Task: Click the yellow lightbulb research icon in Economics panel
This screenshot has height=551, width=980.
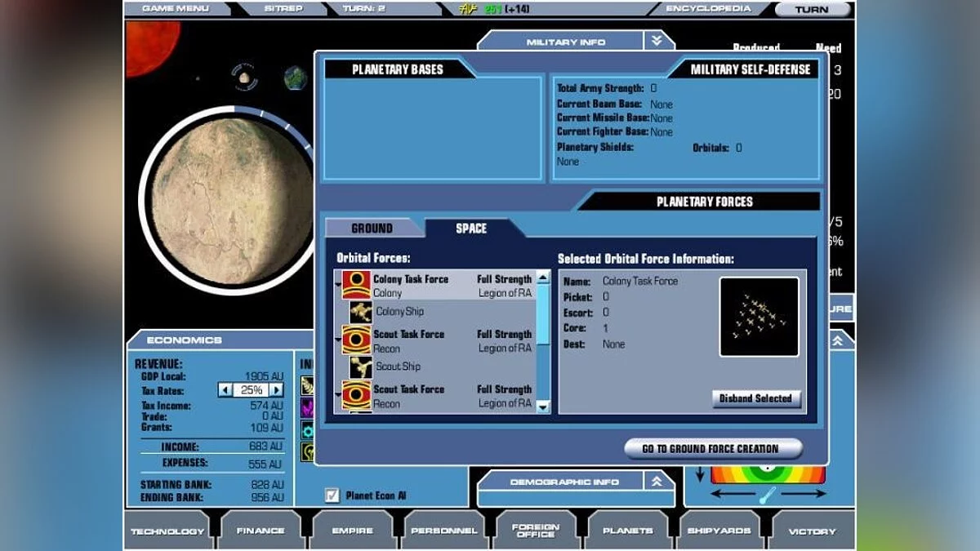Action: (x=307, y=451)
